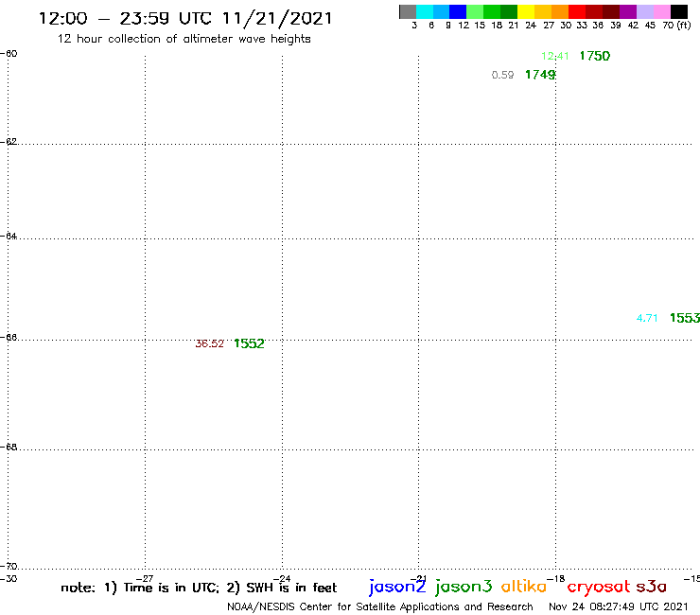Click the 'NOAA/NESDIS Center for Satellite Applications and Research' credit
Viewport: 700px width, 615px height.
(380, 606)
